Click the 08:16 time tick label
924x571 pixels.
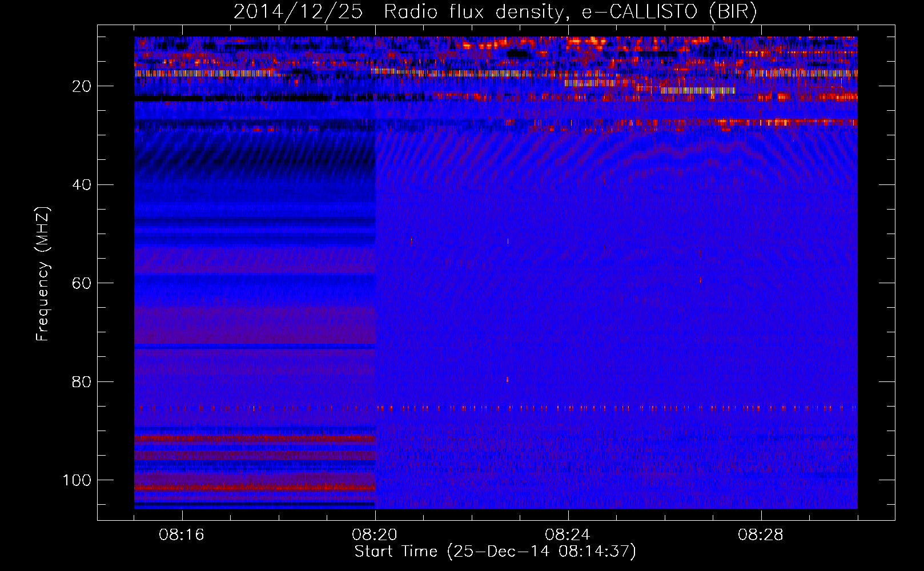coord(182,535)
